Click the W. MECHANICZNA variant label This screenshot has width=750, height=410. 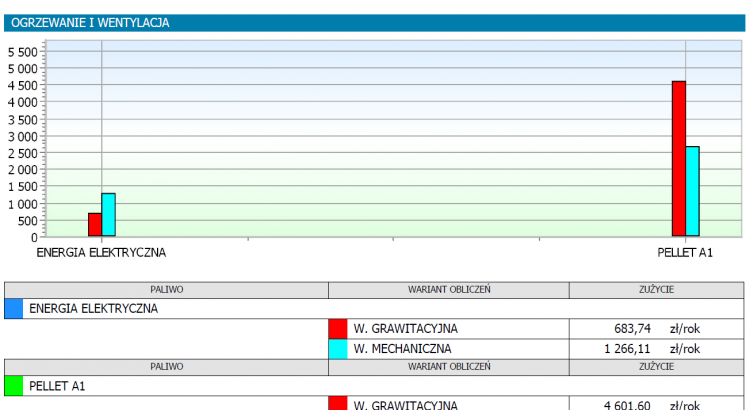(402, 349)
